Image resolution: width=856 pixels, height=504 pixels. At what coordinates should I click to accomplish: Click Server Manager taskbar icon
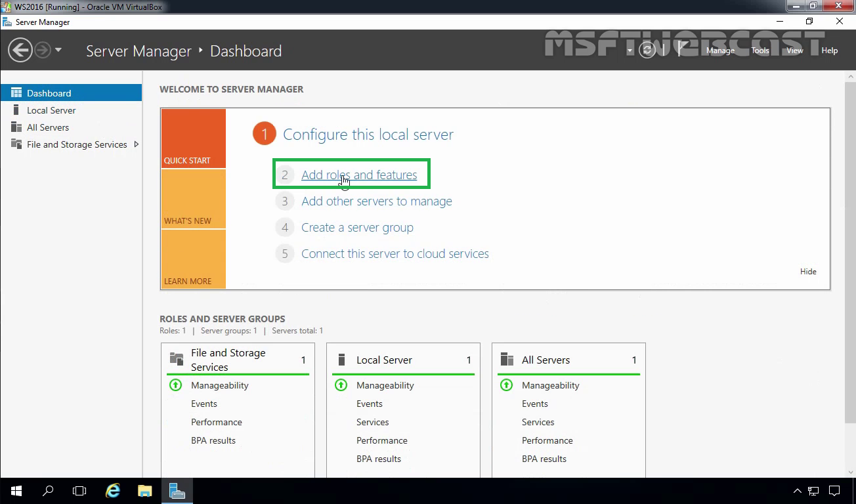point(177,491)
